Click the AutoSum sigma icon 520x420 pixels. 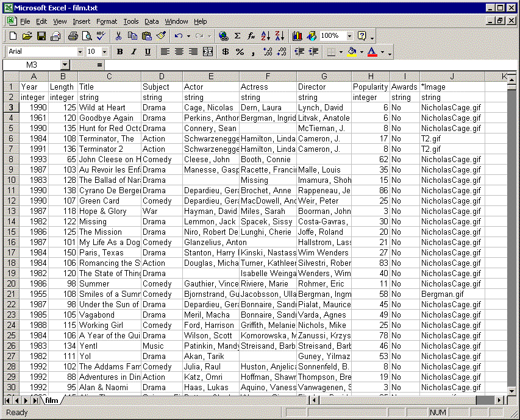tap(238, 36)
